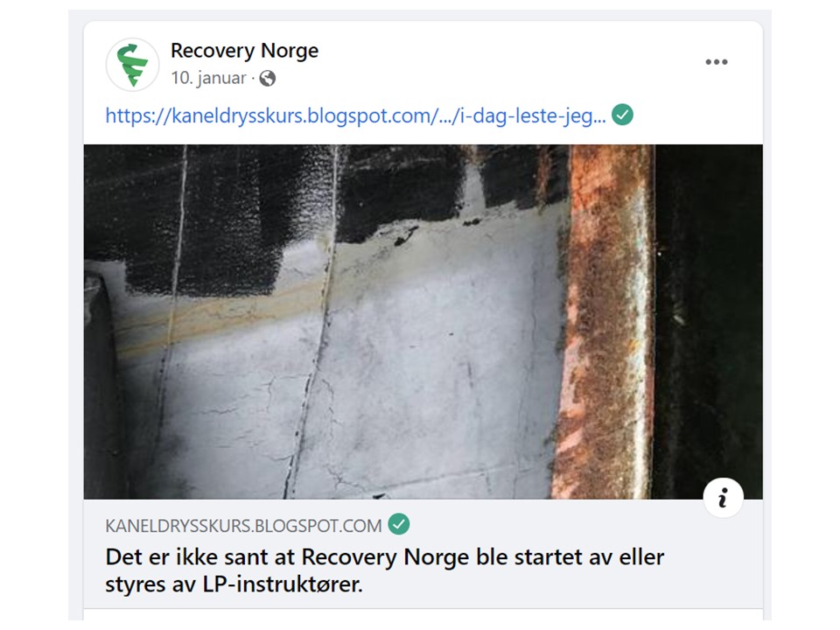840x630 pixels.
Task: Click the gray cracked wall in the photo
Action: 429,375
